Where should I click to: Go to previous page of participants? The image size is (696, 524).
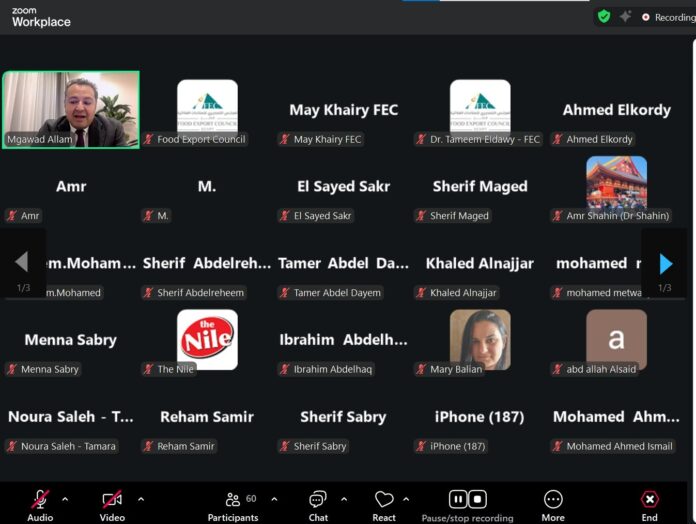coord(21,263)
